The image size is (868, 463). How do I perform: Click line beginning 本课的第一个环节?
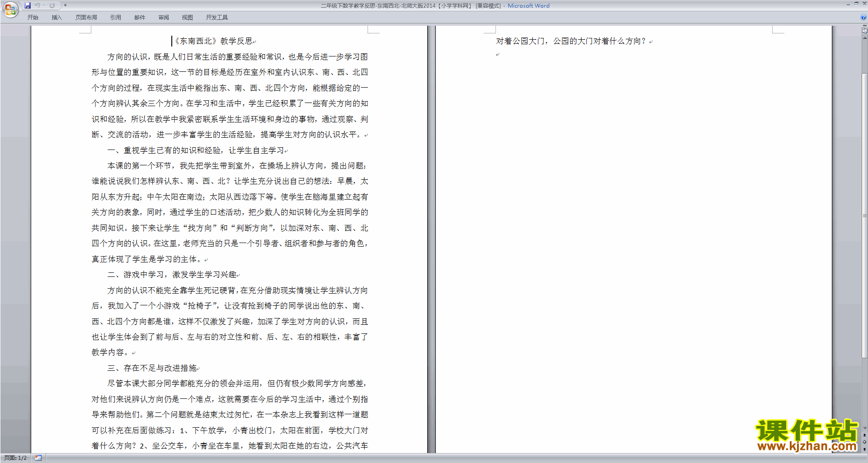pyautogui.click(x=237, y=166)
